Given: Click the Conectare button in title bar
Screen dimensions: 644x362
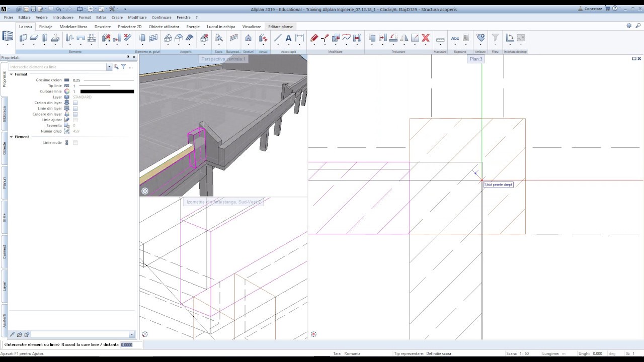Looking at the screenshot, I should pos(590,9).
